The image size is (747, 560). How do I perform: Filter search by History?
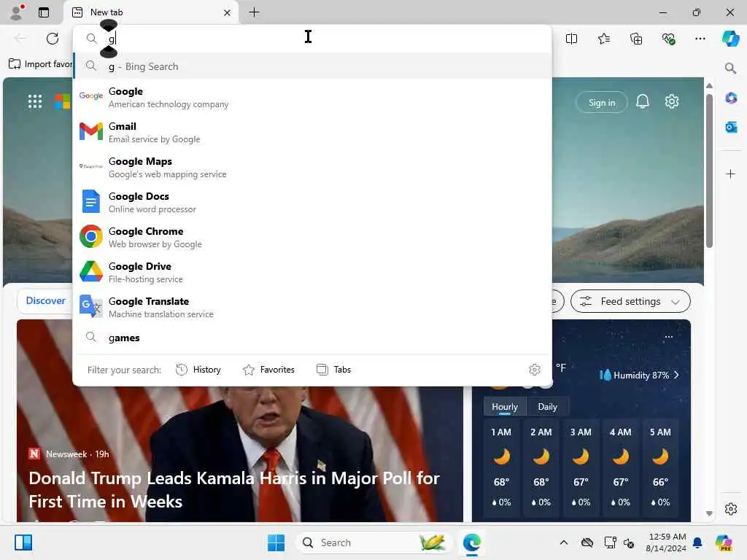tap(198, 370)
